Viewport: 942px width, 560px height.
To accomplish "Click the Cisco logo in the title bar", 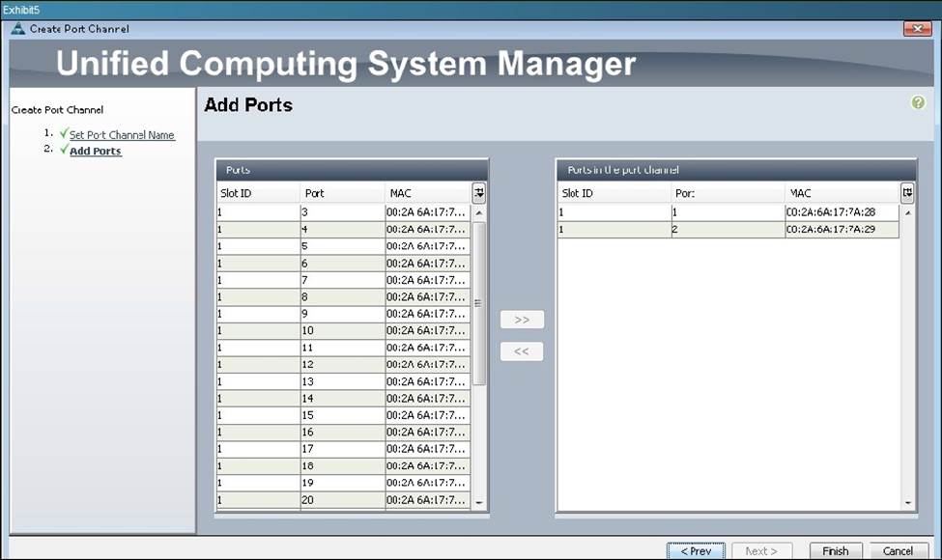I will pos(18,28).
